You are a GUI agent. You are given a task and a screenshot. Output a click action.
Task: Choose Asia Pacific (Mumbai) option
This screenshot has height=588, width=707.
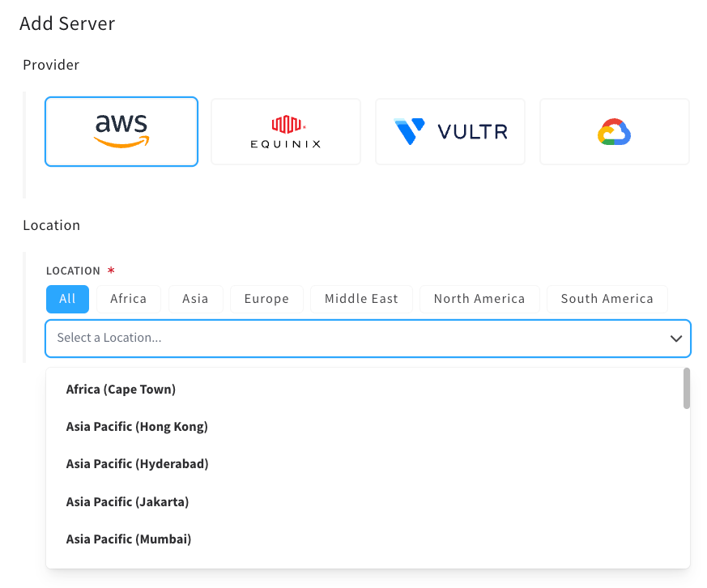[x=368, y=539]
